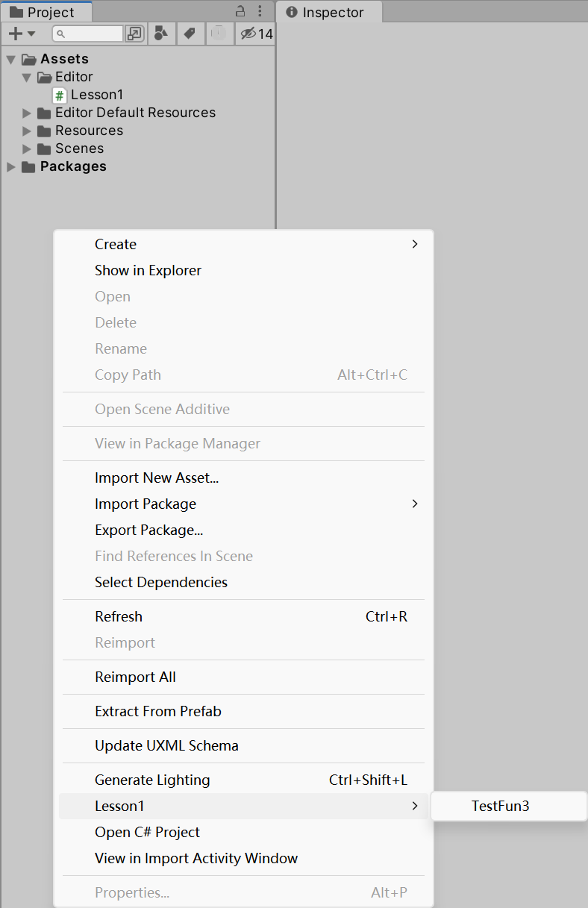Expand the Resources folder arrow
The height and width of the screenshot is (908, 588).
click(27, 131)
